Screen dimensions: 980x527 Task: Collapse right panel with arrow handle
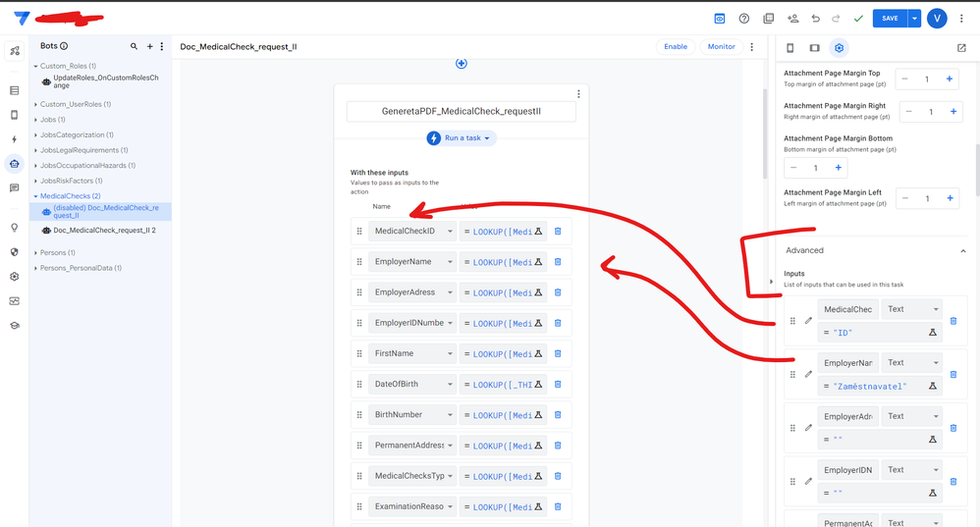[771, 282]
